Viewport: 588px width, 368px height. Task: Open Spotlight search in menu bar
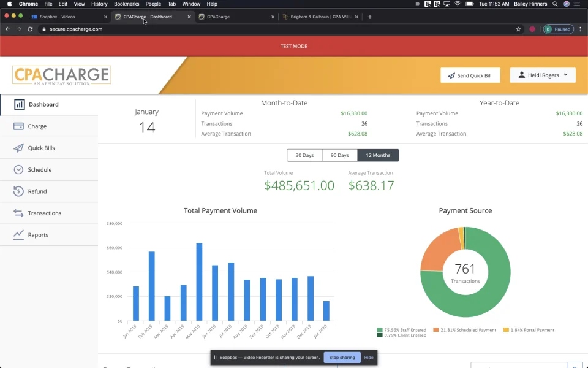555,4
